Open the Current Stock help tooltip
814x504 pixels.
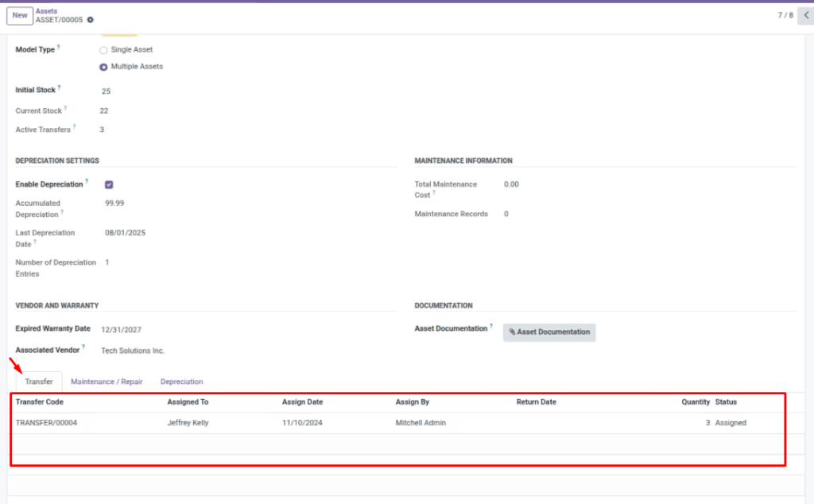coord(65,108)
